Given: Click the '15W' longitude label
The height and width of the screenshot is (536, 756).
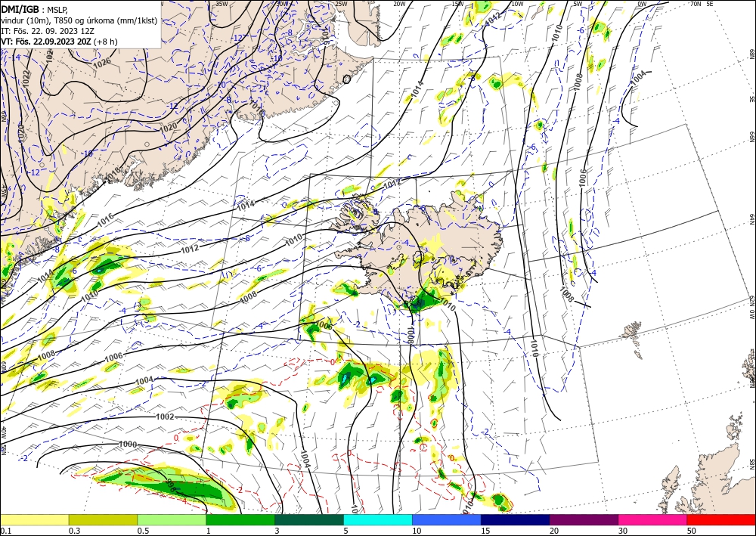Looking at the screenshot, I should click(457, 4).
